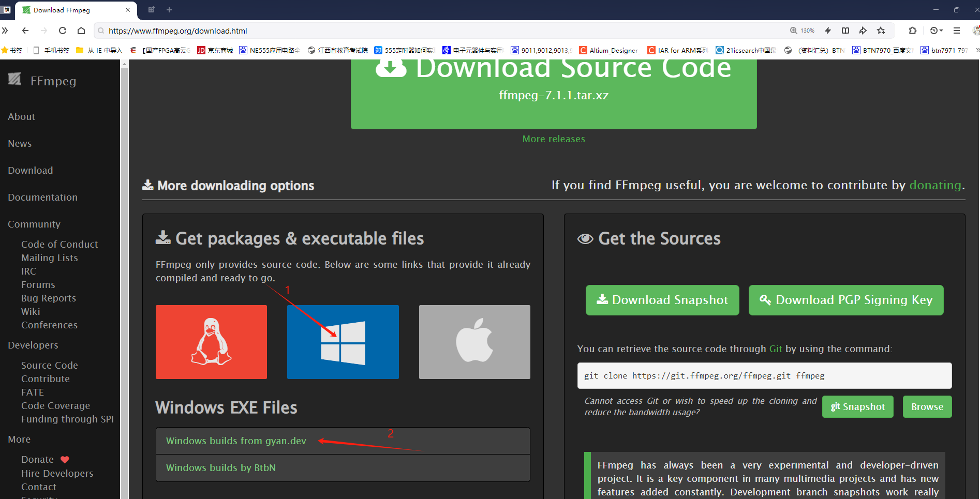The width and height of the screenshot is (980, 499).
Task: Select the Download FFmpeg tab
Action: pos(76,10)
